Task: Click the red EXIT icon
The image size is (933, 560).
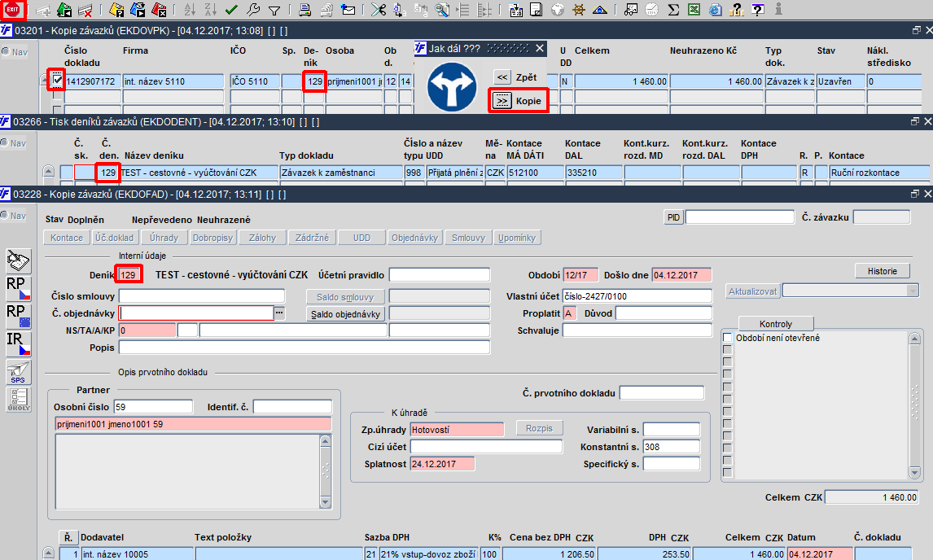Action: click(x=12, y=10)
